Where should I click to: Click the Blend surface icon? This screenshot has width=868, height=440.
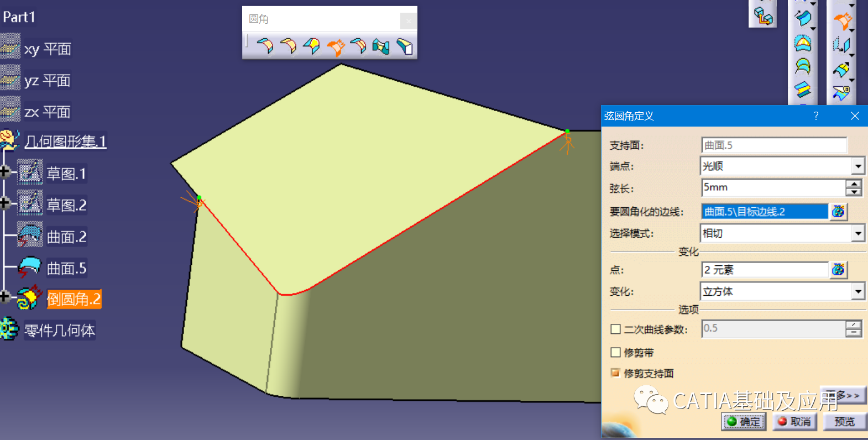click(803, 90)
